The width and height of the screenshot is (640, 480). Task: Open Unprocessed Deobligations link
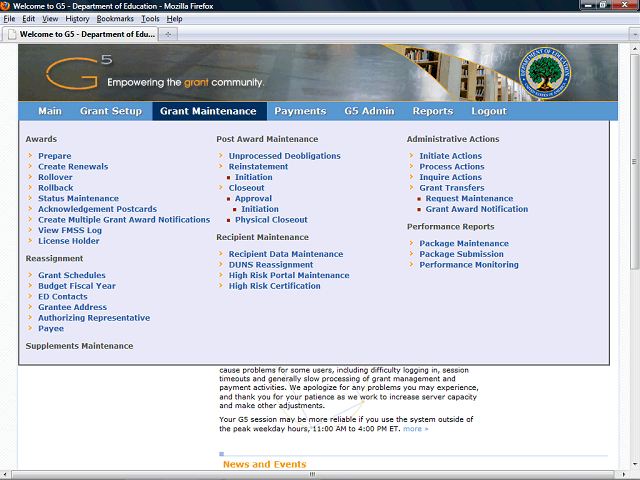click(x=284, y=156)
